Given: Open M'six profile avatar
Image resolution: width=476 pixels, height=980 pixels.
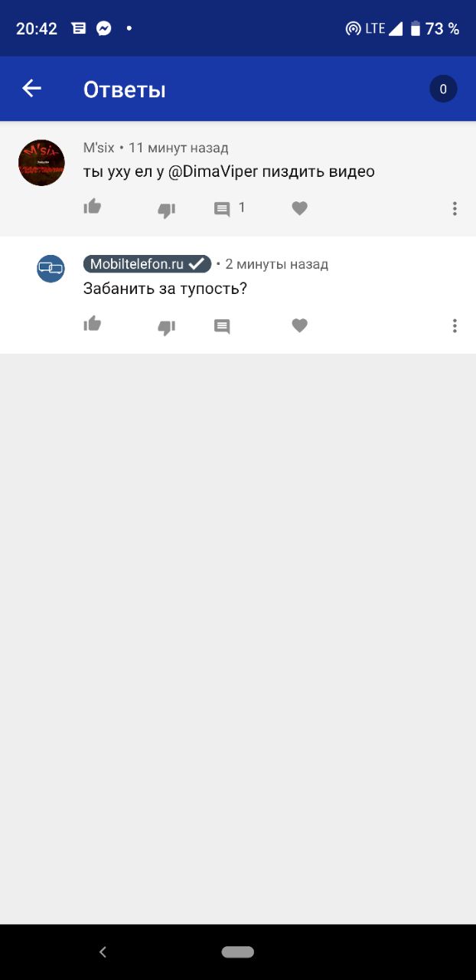Looking at the screenshot, I should (41, 163).
